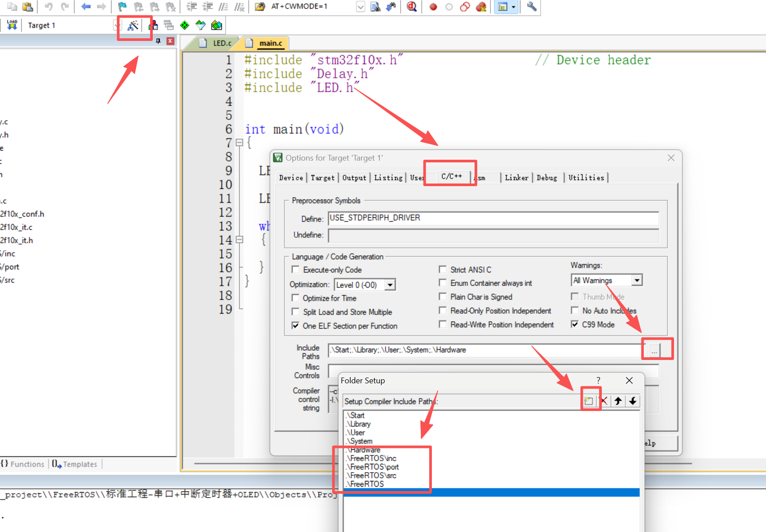Open Optimization level dropdown
The image size is (766, 532).
390,285
